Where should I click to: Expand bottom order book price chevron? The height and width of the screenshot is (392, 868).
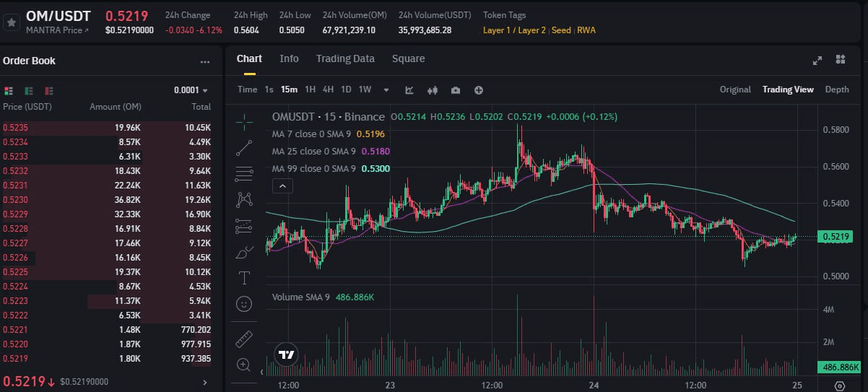pyautogui.click(x=204, y=382)
